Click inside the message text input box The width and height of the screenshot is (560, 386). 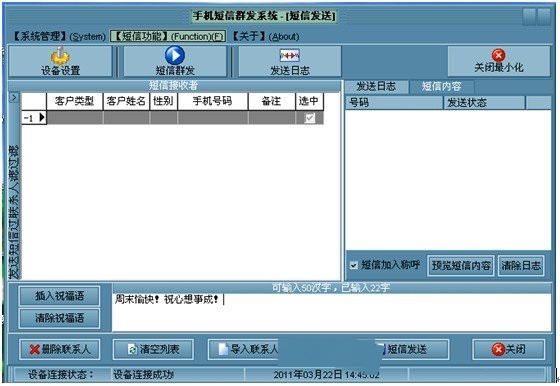(x=332, y=312)
